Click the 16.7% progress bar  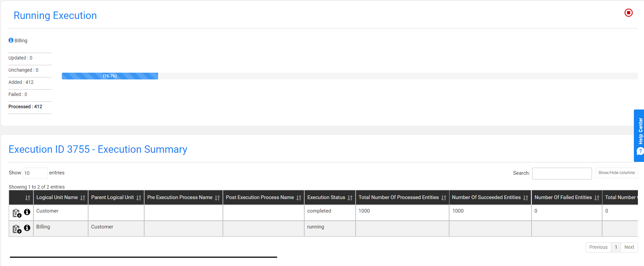(110, 76)
